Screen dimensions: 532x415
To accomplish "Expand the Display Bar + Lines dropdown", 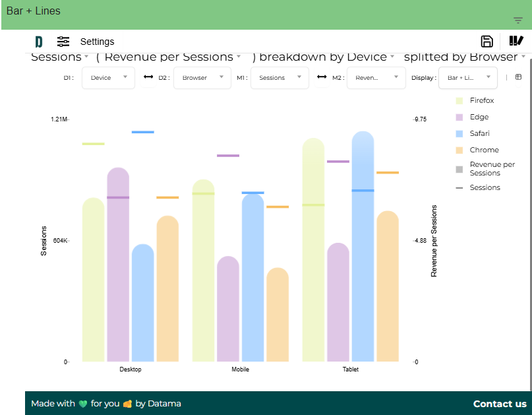I will [x=468, y=77].
